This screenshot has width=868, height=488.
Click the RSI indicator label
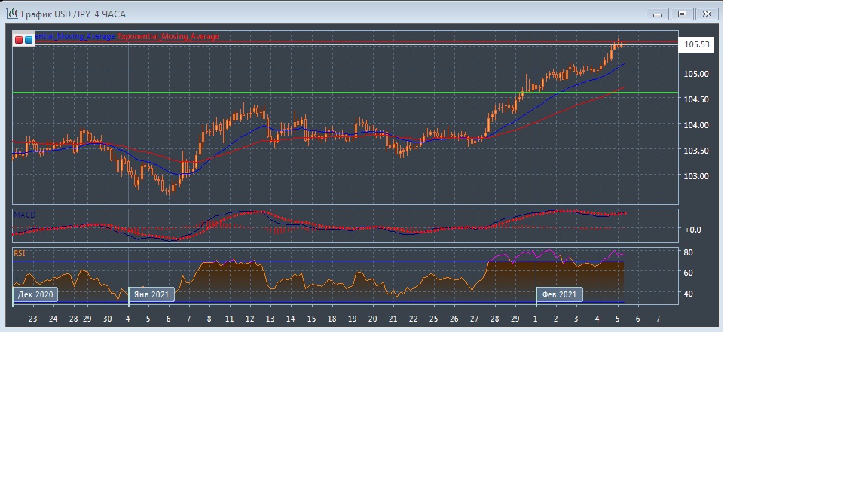coord(19,253)
